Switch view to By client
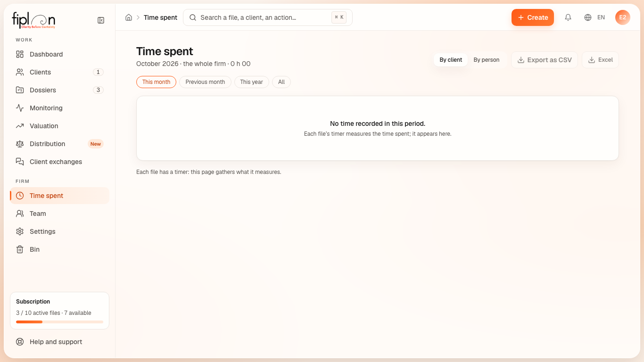Viewport: 644px width, 362px height. tap(451, 60)
